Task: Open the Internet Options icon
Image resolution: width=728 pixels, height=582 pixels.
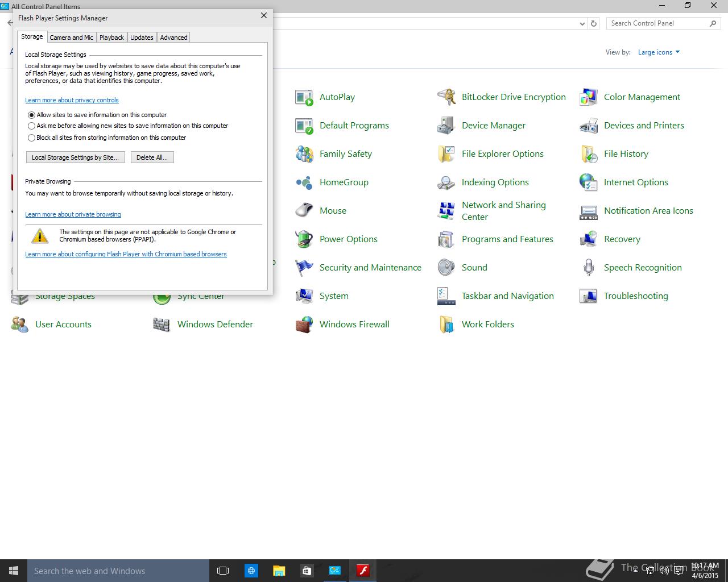Action: point(589,182)
